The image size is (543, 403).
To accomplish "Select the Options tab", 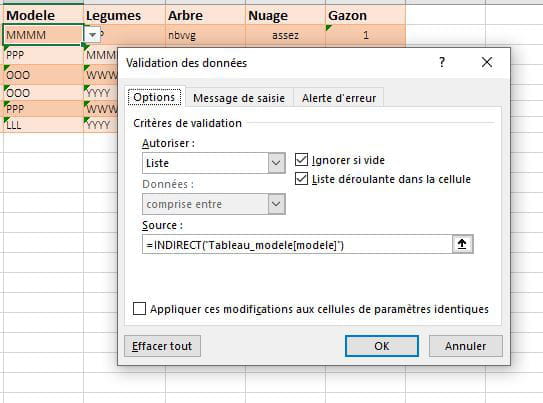I will [154, 97].
